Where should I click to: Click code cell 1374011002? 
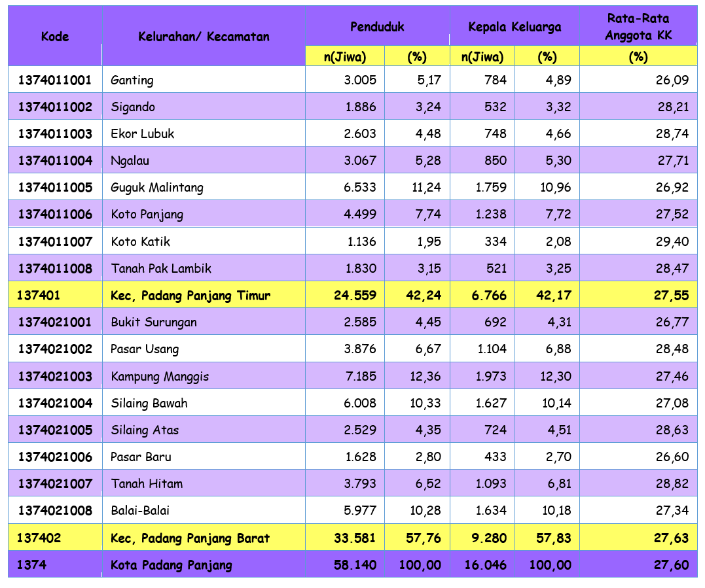coord(55,107)
